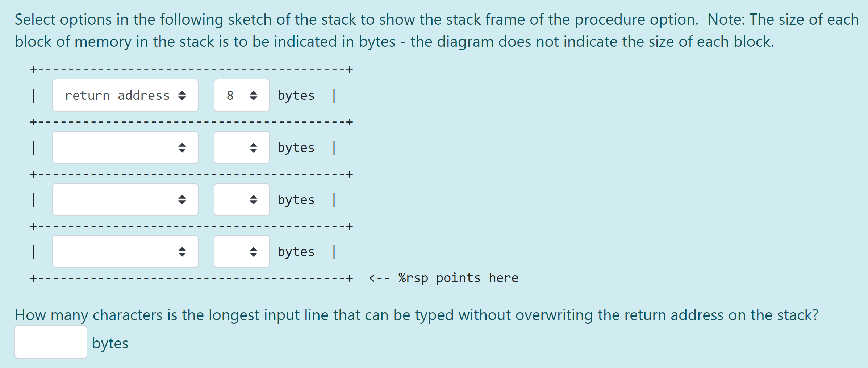The height and width of the screenshot is (368, 868).
Task: Click the value 8 in the size dropdown
Action: [x=230, y=95]
